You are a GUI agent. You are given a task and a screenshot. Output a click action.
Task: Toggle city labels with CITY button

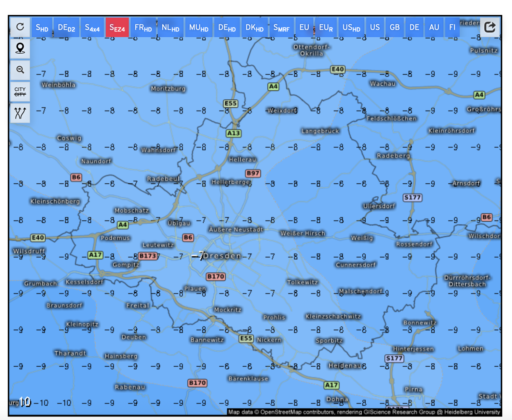point(20,92)
